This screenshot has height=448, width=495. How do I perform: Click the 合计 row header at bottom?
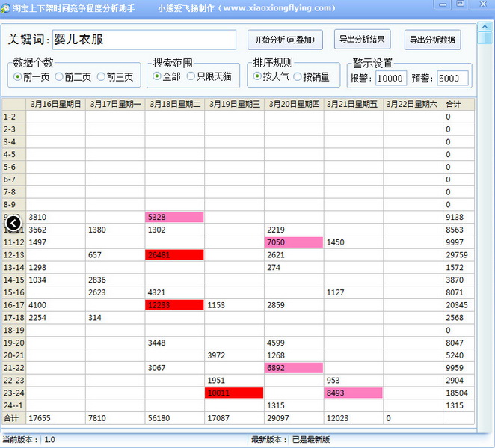point(14,418)
